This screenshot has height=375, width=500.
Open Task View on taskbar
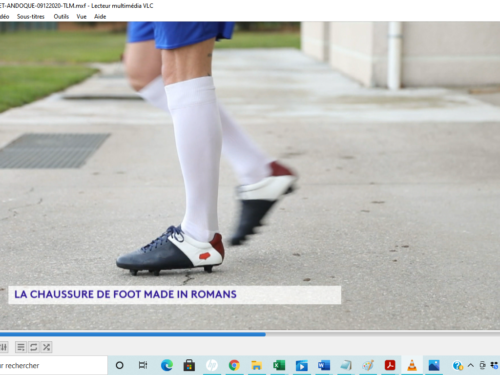coord(143,365)
